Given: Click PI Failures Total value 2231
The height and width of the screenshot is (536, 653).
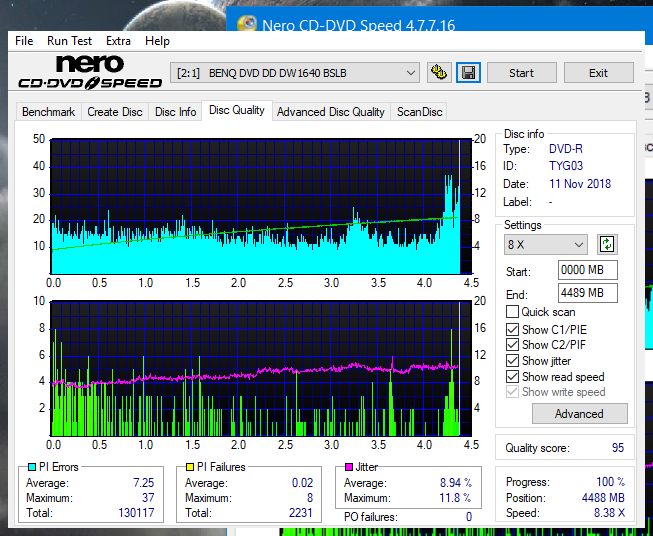Looking at the screenshot, I should click(301, 512).
